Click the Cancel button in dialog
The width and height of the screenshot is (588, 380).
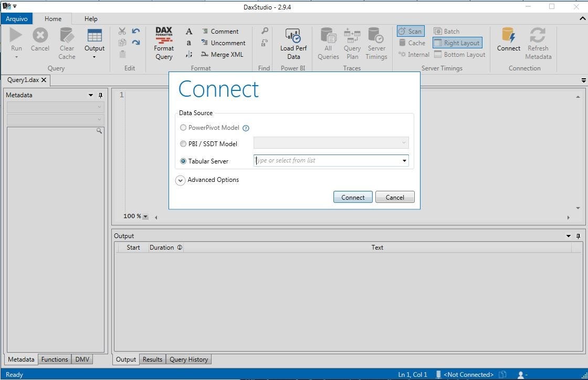(x=395, y=197)
